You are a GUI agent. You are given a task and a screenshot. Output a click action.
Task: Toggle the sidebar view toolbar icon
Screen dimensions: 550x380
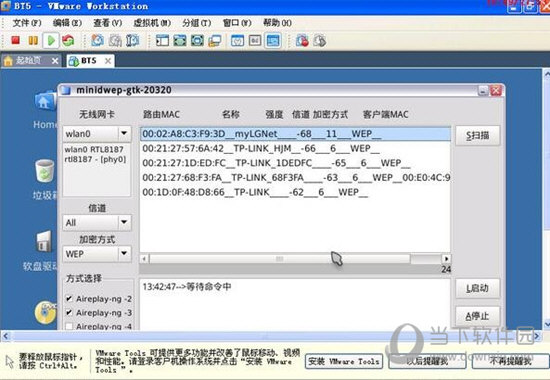click(162, 41)
